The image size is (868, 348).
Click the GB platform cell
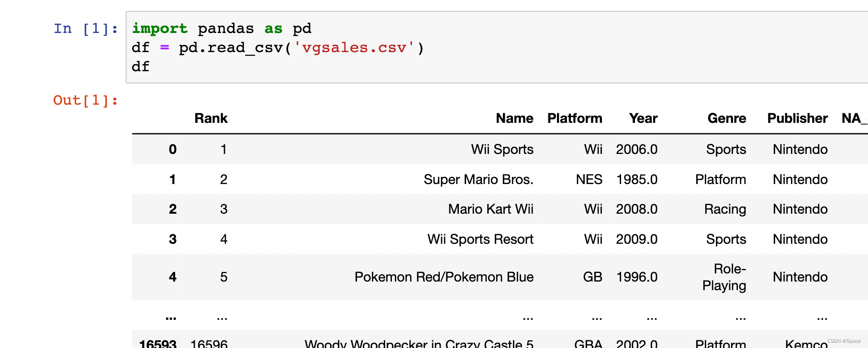tap(592, 277)
